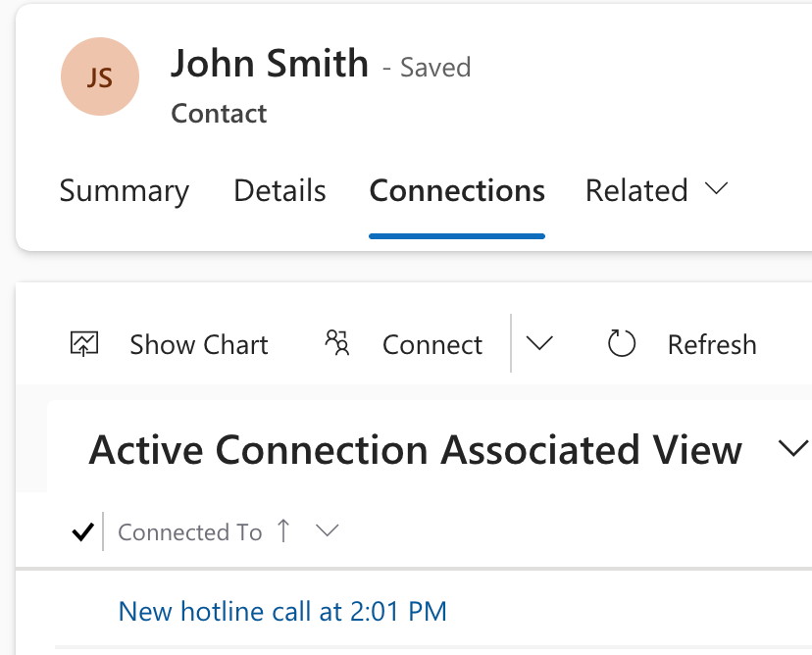The width and height of the screenshot is (812, 655).
Task: Open the Related tab dropdown
Action: click(x=717, y=189)
